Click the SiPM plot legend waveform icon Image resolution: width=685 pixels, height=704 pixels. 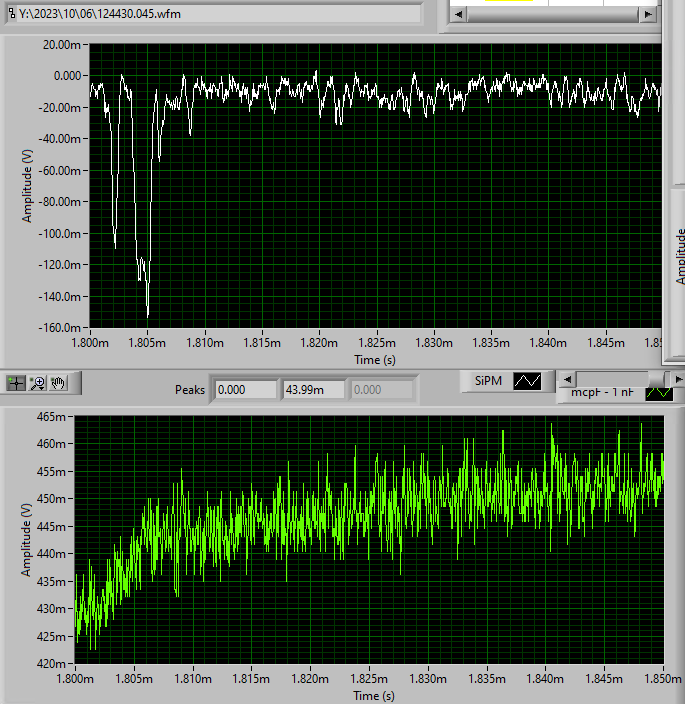tap(526, 381)
